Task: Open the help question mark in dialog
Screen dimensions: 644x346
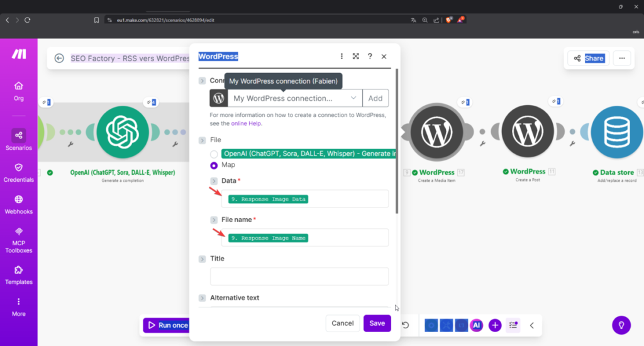Action: pyautogui.click(x=370, y=57)
